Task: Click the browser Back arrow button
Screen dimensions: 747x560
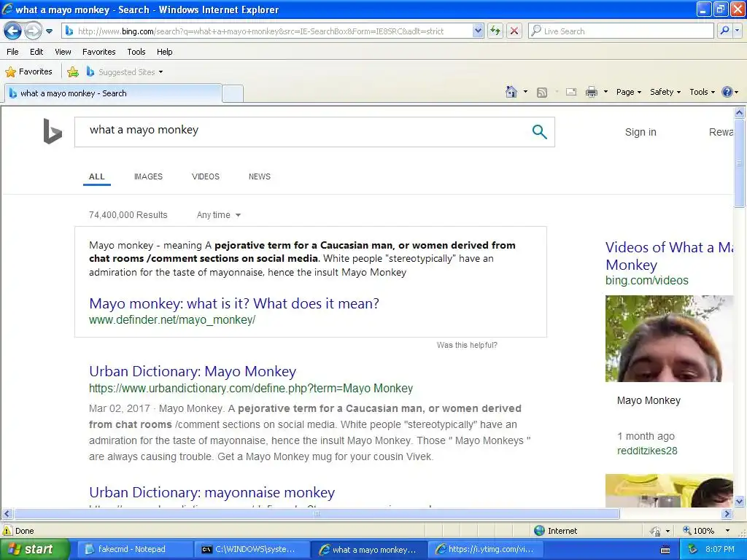Action: point(12,31)
